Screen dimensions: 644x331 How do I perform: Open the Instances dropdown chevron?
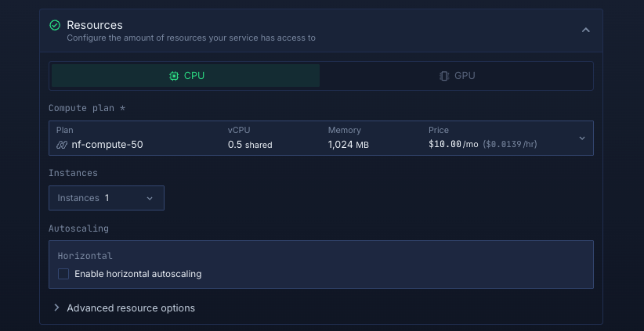tap(150, 199)
